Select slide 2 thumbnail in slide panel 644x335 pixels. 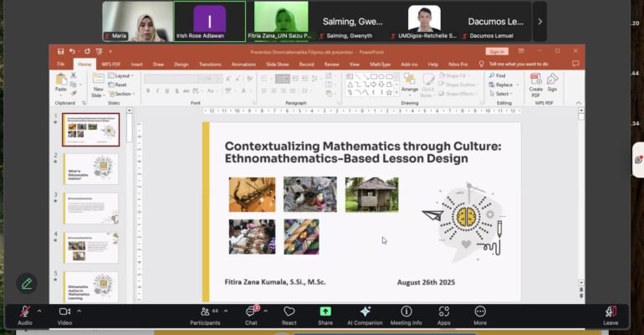pos(90,168)
